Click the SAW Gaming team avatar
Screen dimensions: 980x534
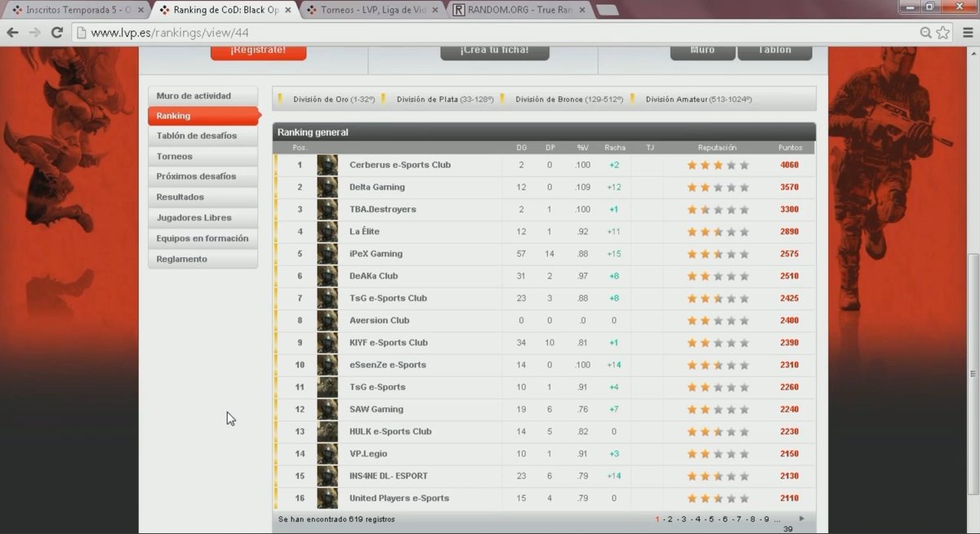327,409
